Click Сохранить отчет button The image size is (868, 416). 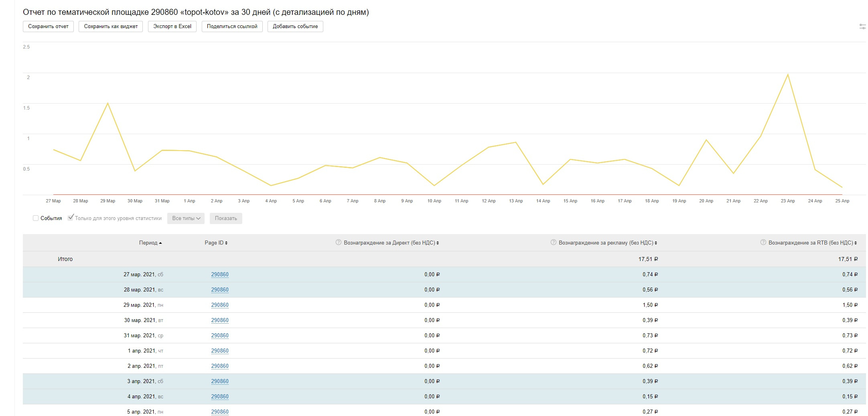pyautogui.click(x=48, y=27)
